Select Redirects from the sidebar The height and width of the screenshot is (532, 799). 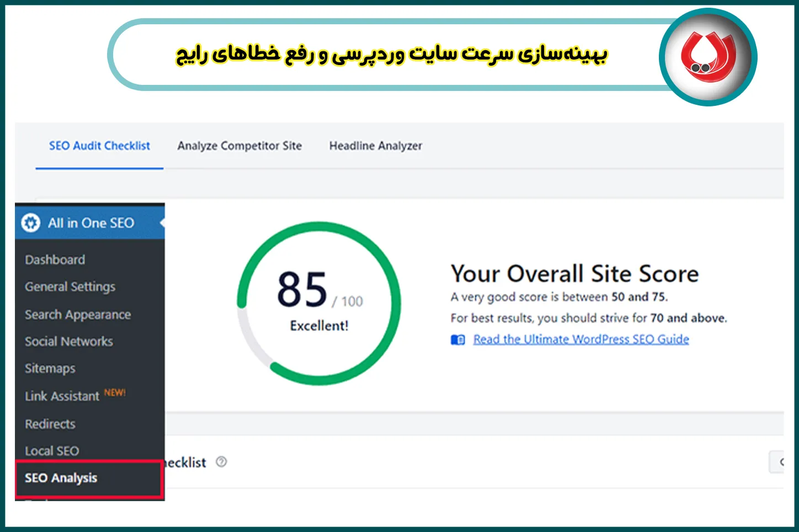(x=50, y=424)
